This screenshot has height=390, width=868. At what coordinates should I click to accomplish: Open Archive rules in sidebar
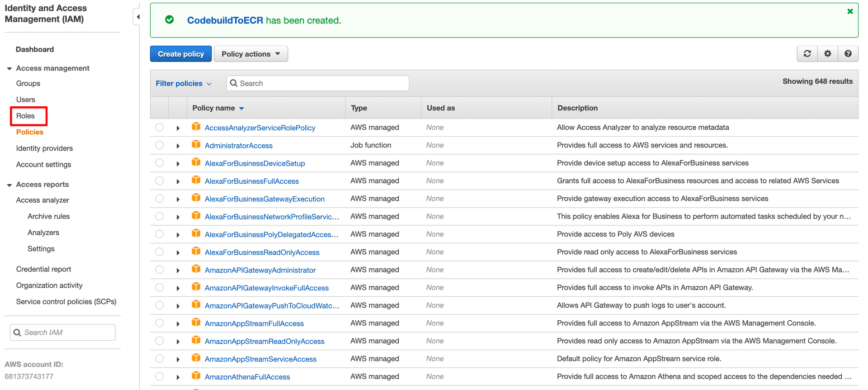coord(49,216)
